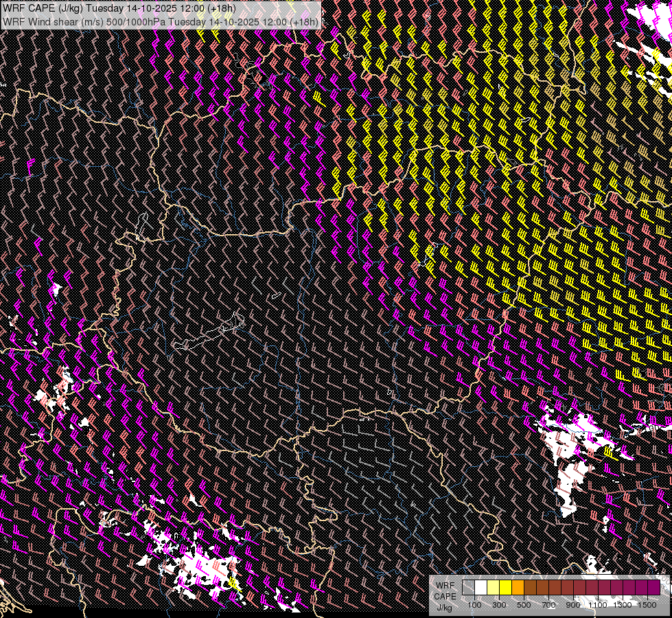Pick the orange swatch in the legend

tap(518, 588)
